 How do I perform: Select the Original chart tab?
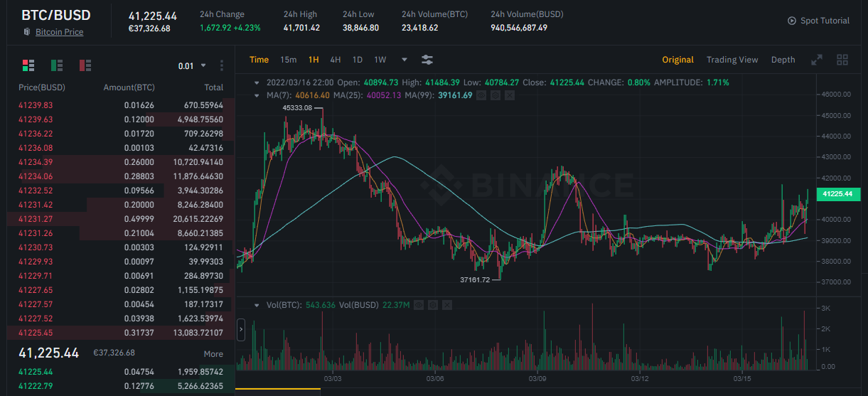pyautogui.click(x=677, y=60)
